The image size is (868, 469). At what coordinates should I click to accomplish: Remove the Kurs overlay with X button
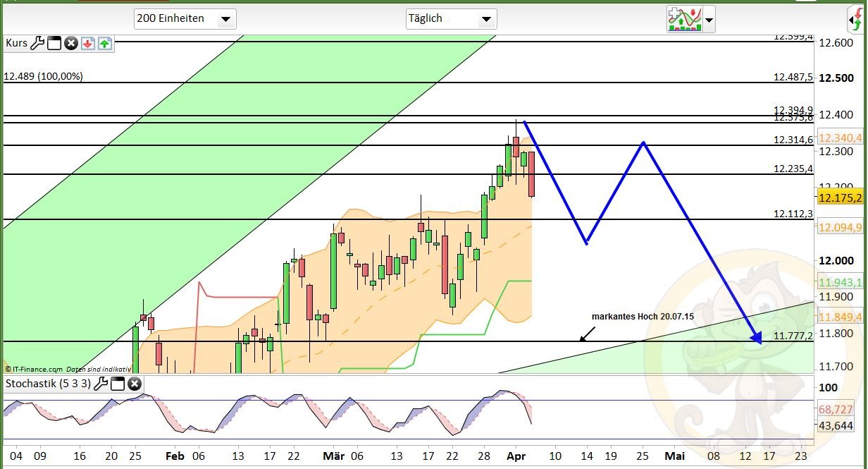[x=71, y=43]
